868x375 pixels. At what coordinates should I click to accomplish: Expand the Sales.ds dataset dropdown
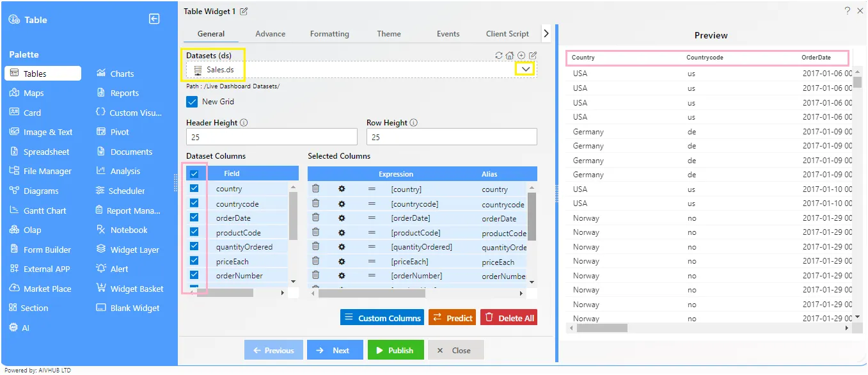click(x=526, y=69)
